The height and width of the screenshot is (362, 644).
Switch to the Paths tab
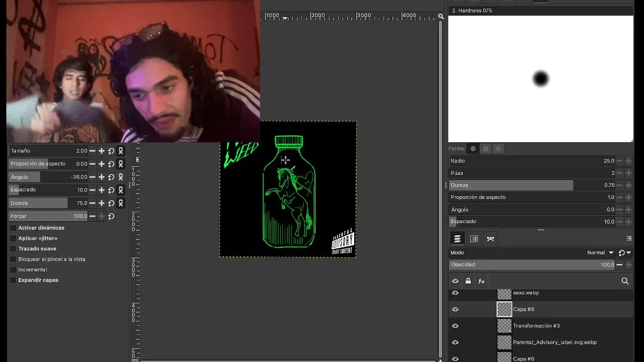coord(491,239)
